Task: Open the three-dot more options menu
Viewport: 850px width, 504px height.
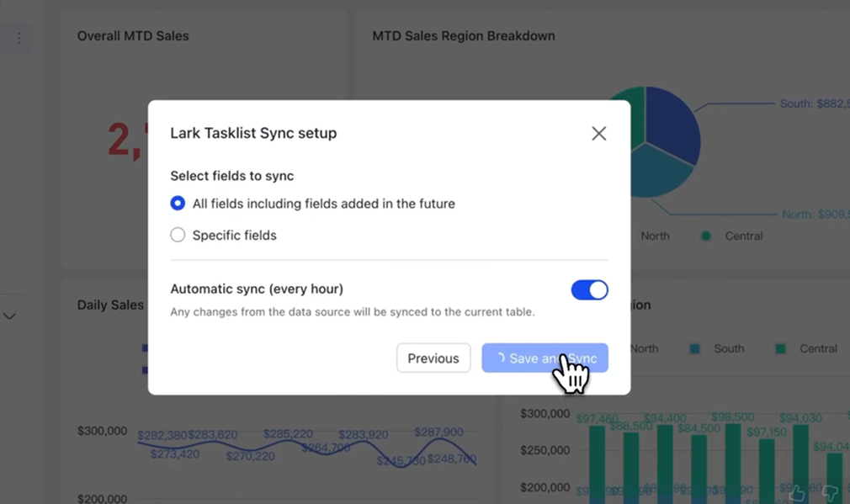Action: tap(19, 38)
